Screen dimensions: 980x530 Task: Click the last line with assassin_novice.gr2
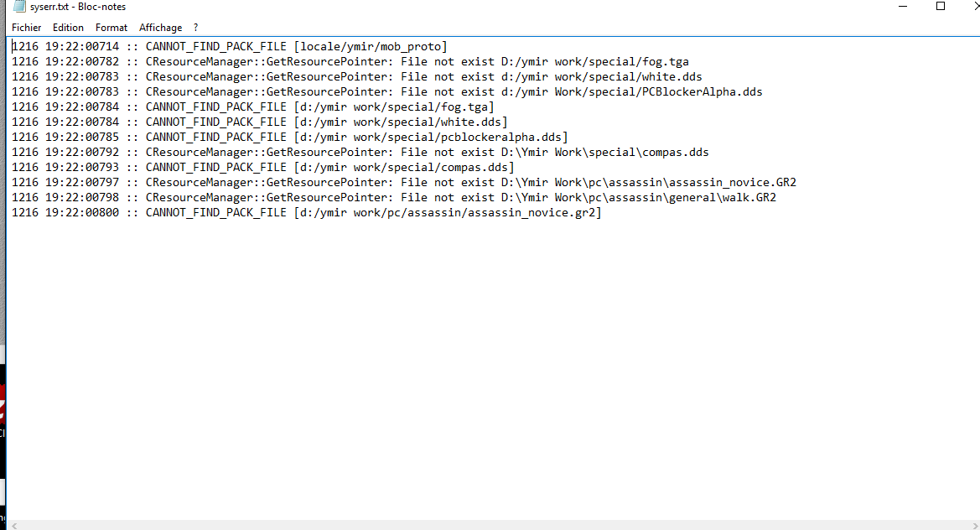click(x=306, y=212)
